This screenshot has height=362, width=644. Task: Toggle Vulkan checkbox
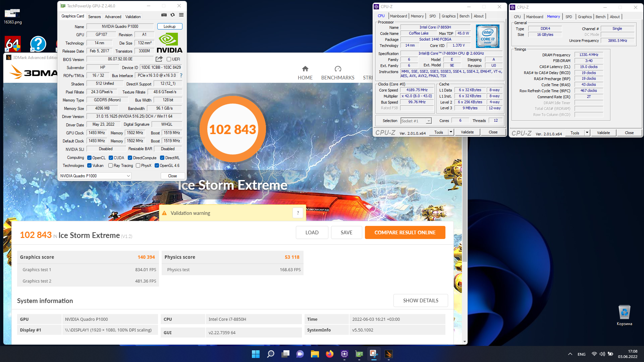click(89, 166)
